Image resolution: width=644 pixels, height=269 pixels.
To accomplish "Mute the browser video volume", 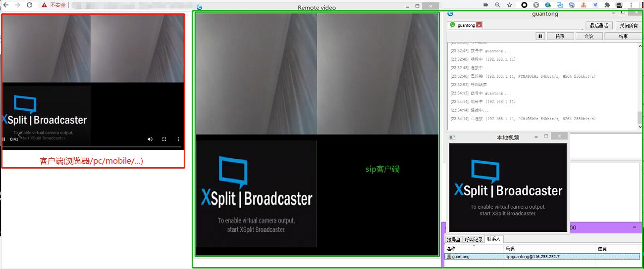I will click(150, 139).
